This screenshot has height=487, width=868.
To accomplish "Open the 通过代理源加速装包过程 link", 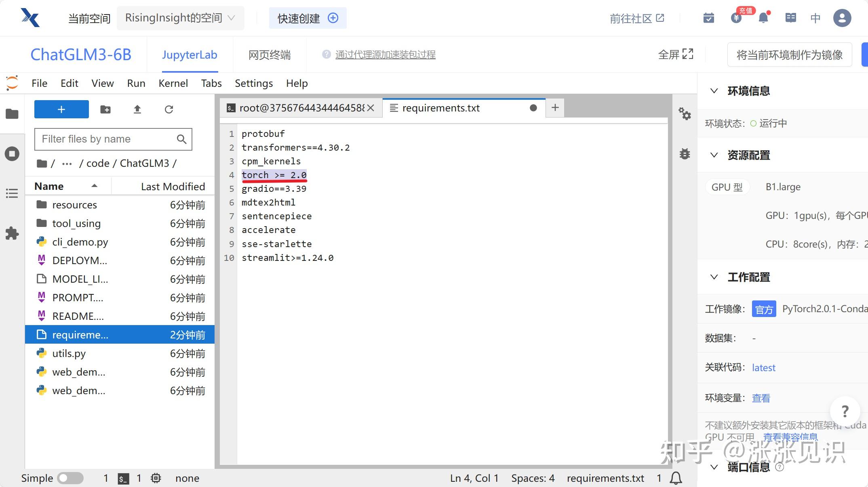I will (385, 55).
